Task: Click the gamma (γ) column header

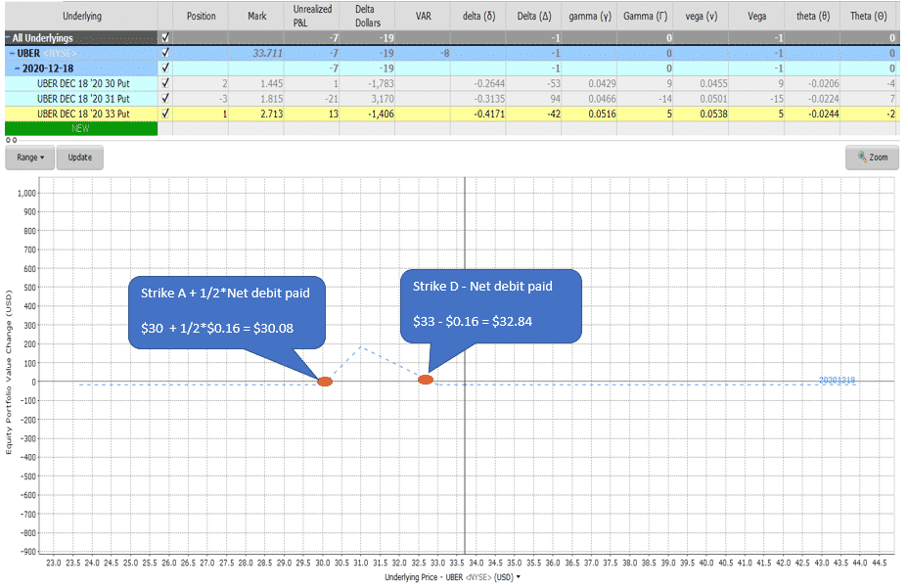Action: pos(589,17)
